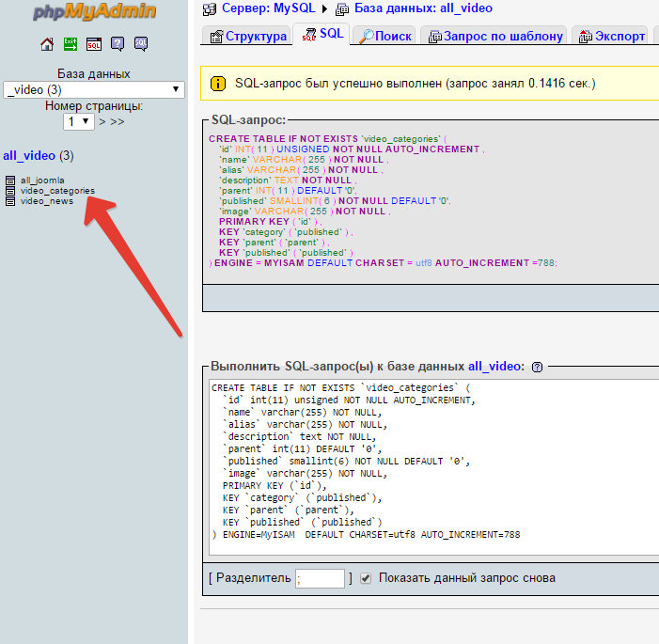Click the success message text
This screenshot has height=644, width=659.
coord(415,84)
